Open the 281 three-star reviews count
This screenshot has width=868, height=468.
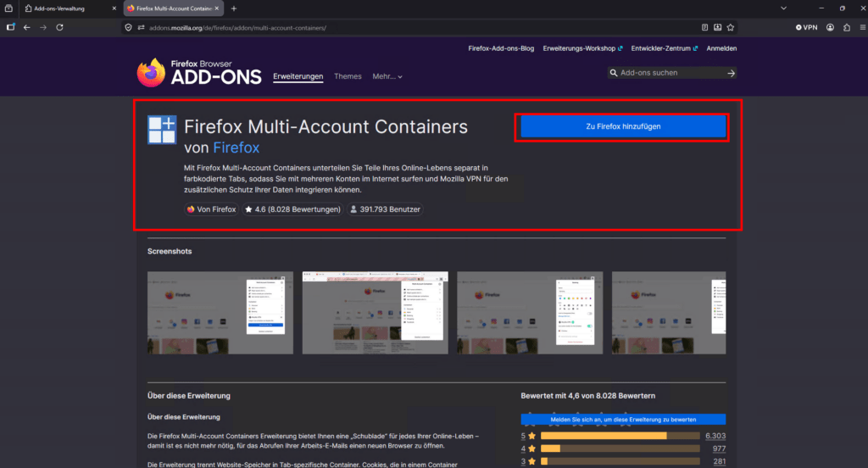[719, 461]
